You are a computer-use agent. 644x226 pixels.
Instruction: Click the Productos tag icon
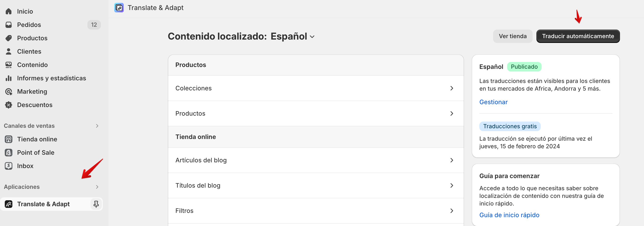(x=9, y=38)
